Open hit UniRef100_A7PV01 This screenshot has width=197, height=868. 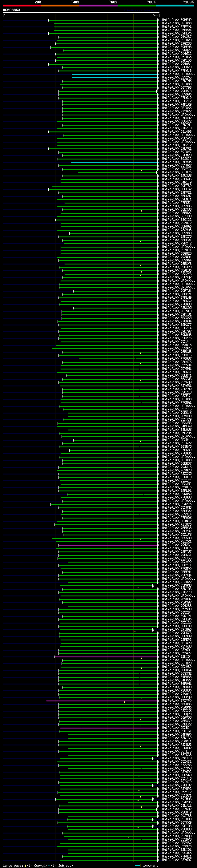coord(176,26)
